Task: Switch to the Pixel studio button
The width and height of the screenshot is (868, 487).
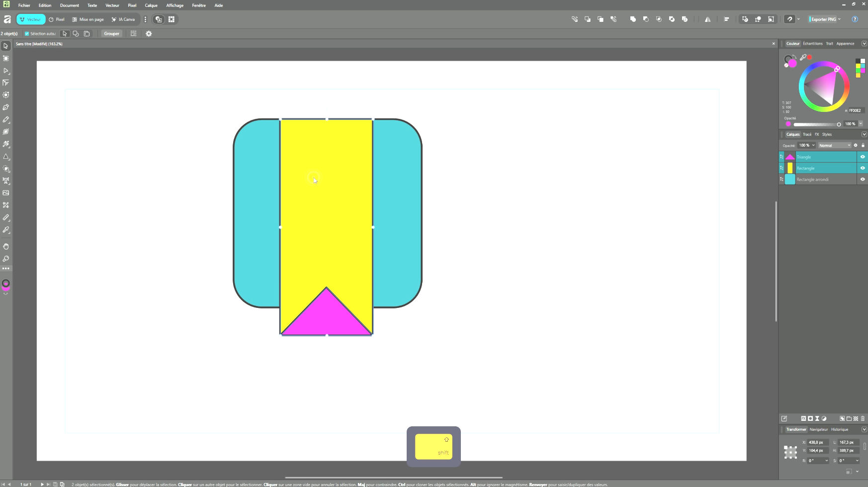Action: coord(57,19)
